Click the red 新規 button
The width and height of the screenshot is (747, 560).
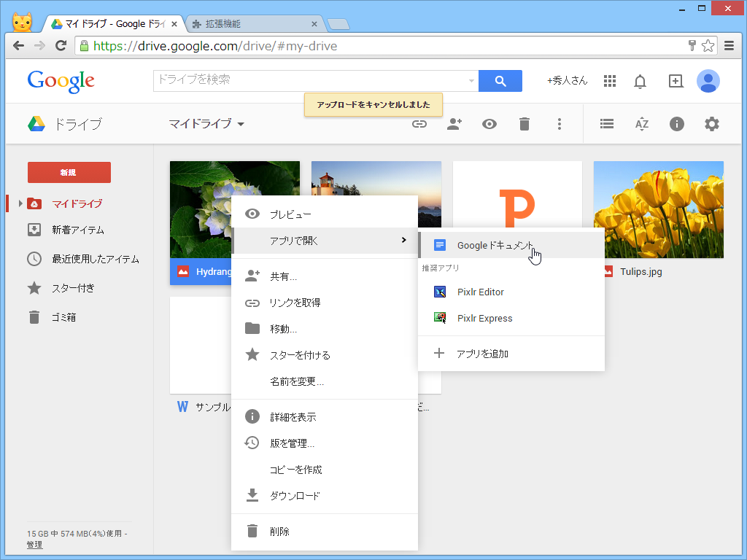point(69,173)
